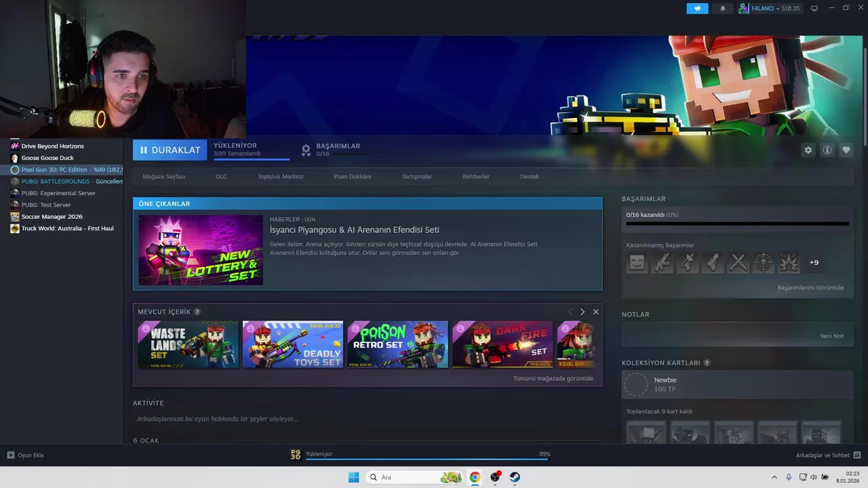Open Tartışmalar tab
Image resolution: width=868 pixels, height=488 pixels.
tap(417, 176)
